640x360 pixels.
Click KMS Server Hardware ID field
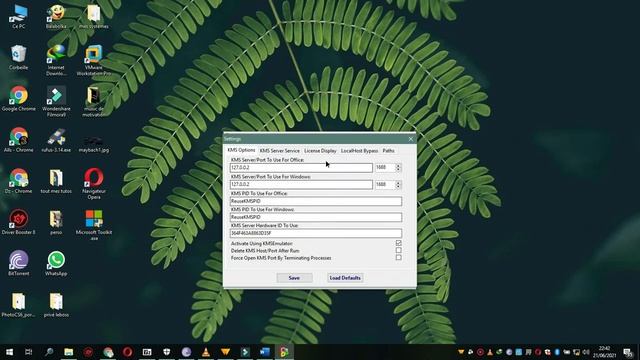316,233
